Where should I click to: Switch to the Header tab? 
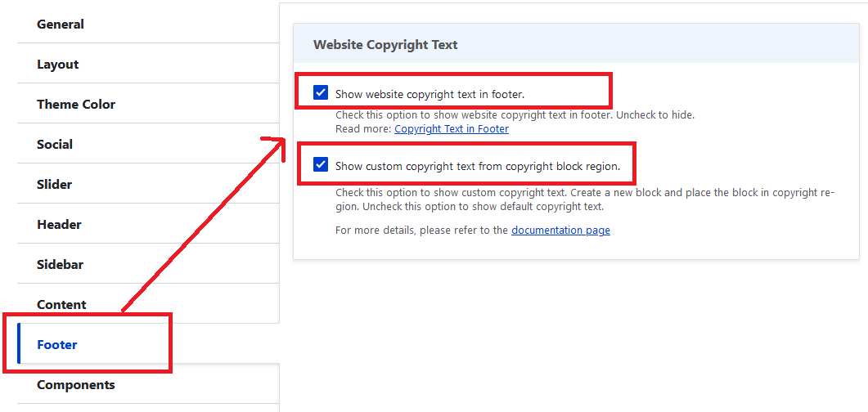(59, 225)
